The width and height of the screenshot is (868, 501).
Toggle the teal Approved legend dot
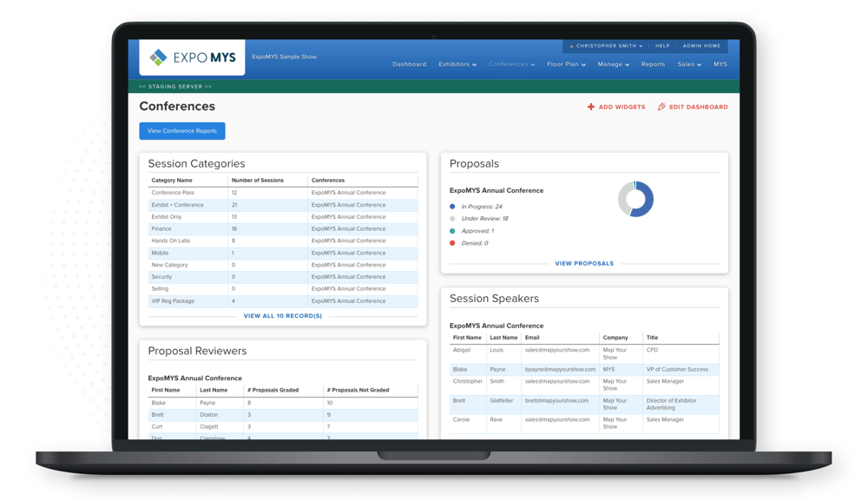click(x=452, y=230)
